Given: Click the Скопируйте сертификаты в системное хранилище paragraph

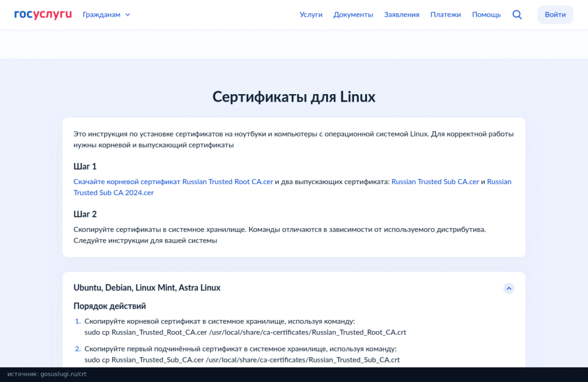Looking at the screenshot, I should (280, 235).
